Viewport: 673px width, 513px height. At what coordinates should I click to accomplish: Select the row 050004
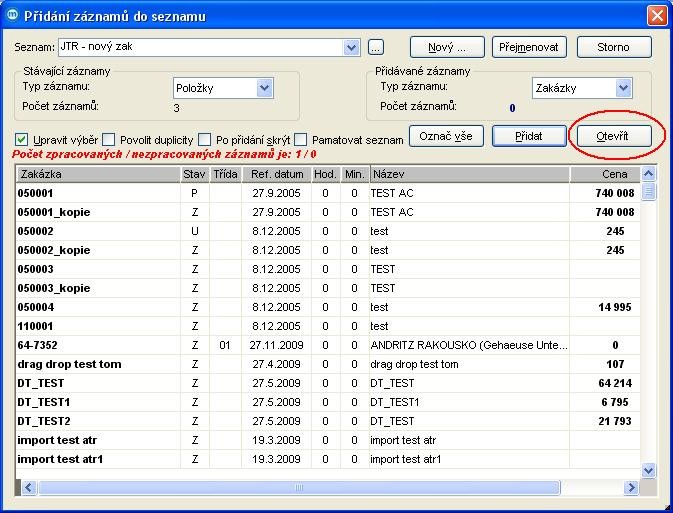pyautogui.click(x=328, y=307)
